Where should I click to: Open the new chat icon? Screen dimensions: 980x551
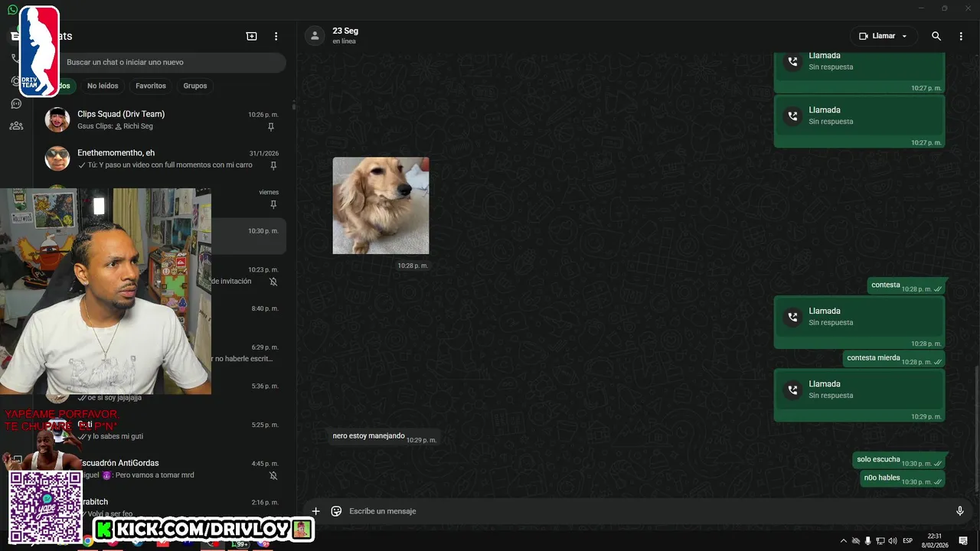[251, 36]
